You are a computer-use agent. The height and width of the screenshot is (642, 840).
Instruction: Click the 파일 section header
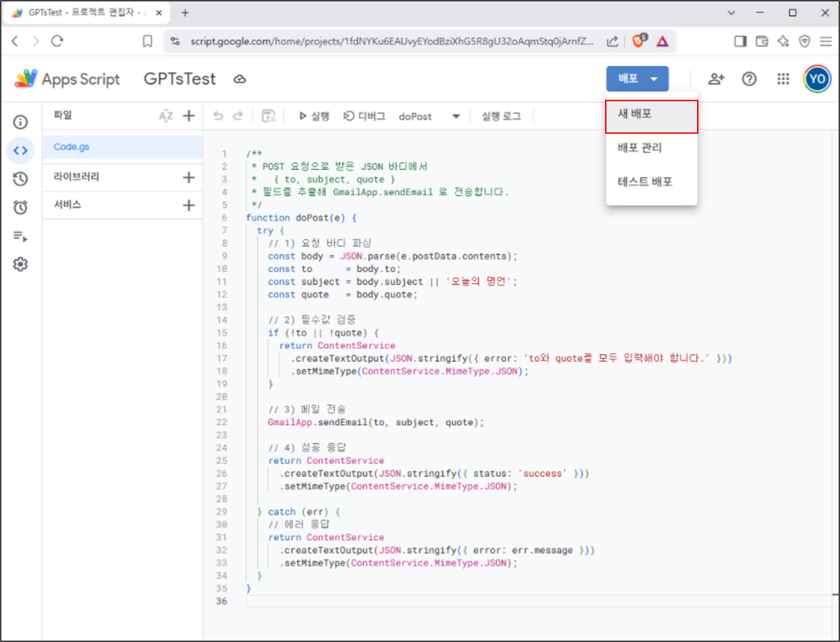(63, 115)
